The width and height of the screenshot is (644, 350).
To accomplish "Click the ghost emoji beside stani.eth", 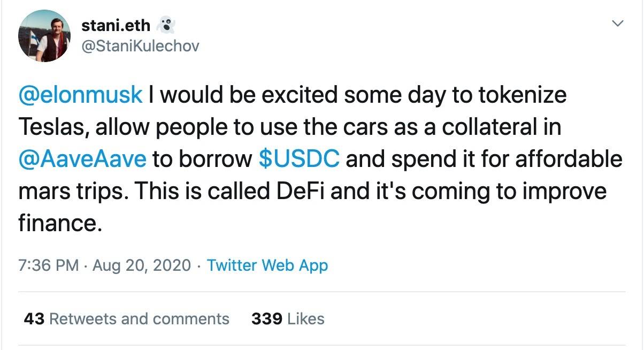I will point(166,25).
